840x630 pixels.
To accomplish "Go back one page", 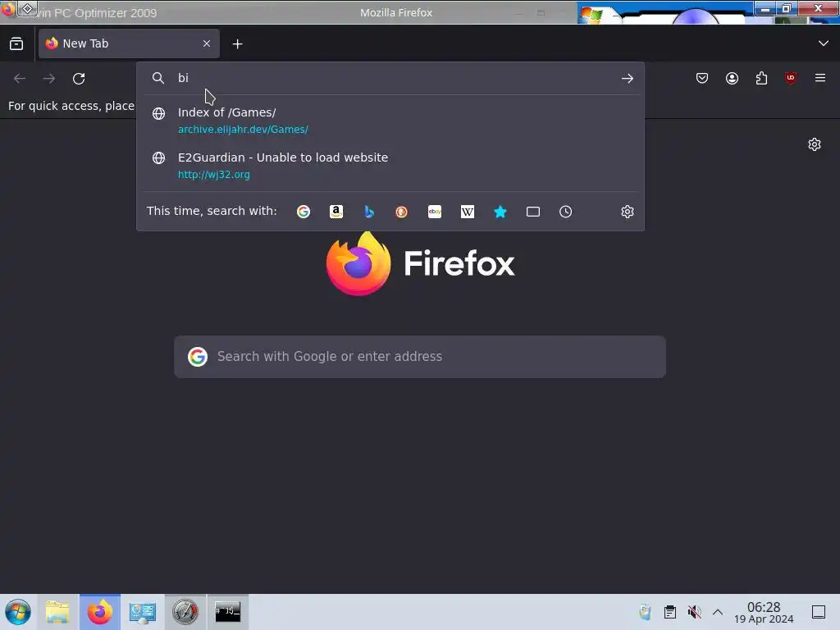I will click(x=20, y=79).
